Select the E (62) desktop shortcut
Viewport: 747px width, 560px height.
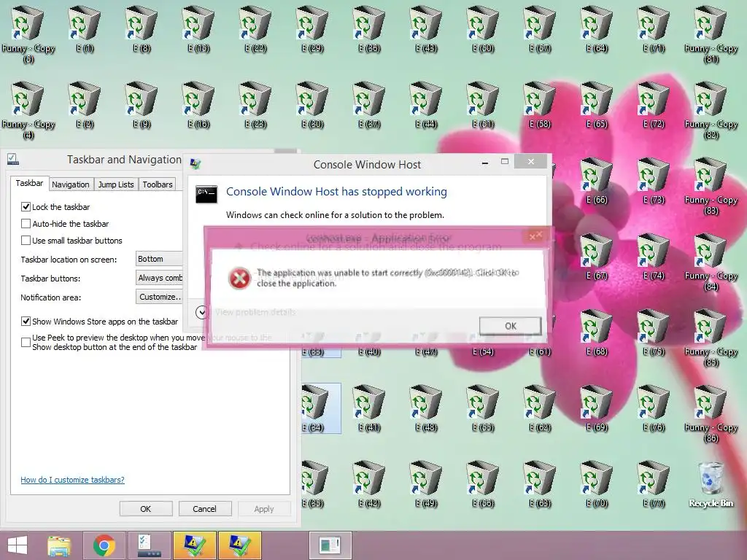(540, 408)
